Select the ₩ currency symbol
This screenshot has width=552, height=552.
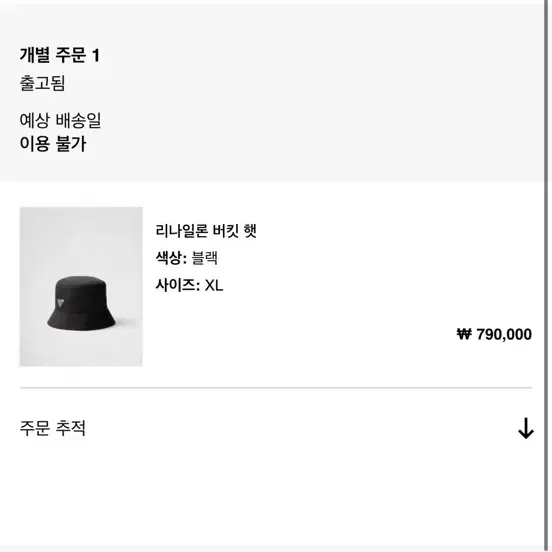464,334
